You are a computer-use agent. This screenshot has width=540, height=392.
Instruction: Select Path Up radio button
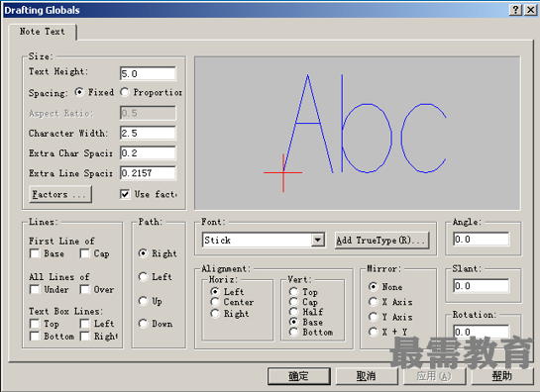tap(143, 301)
